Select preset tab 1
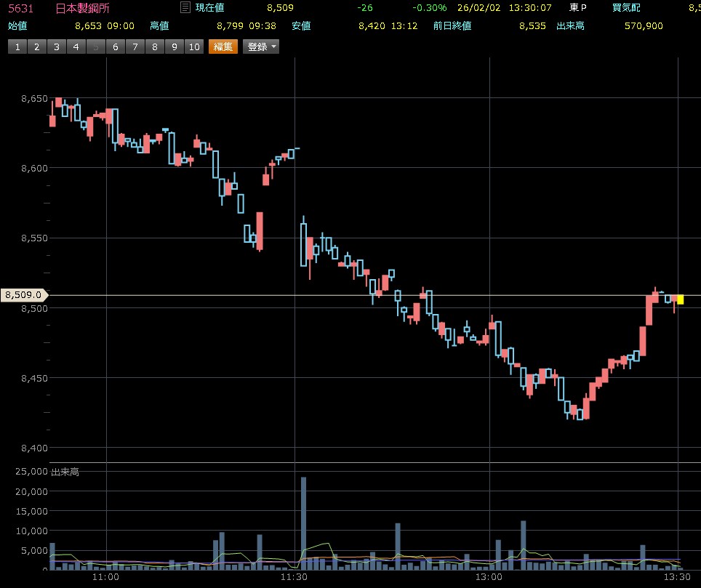The image size is (701, 588). pyautogui.click(x=17, y=47)
